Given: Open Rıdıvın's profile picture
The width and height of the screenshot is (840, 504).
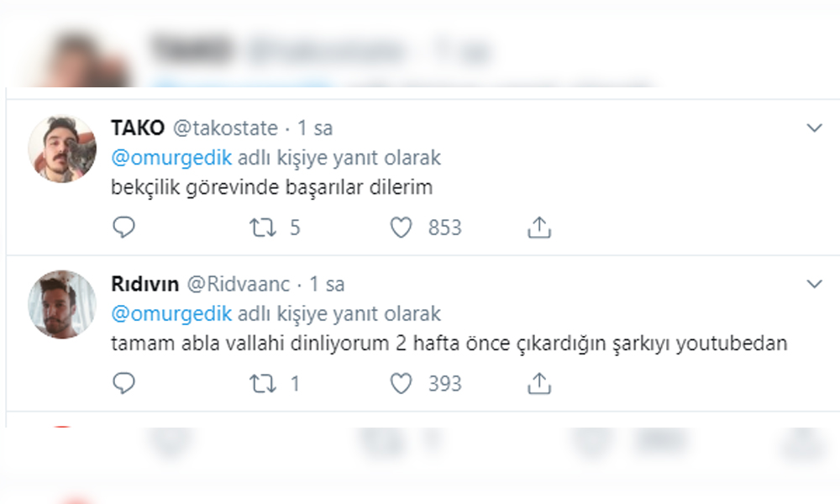Looking at the screenshot, I should point(63,304).
